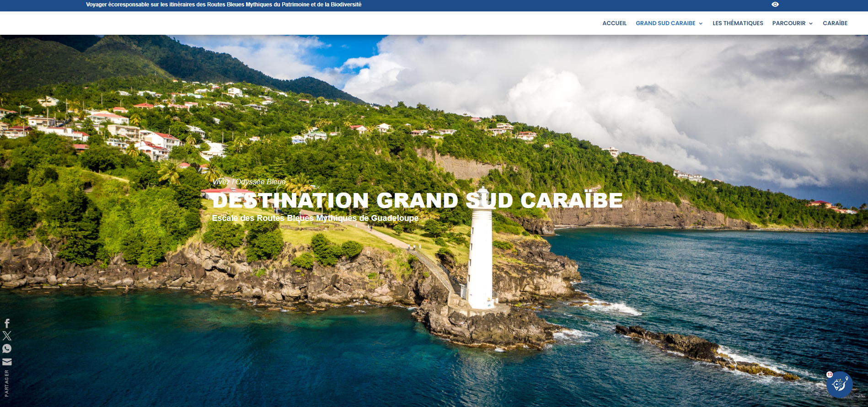Expand the chevron beside Parcourir
868x407 pixels.
(x=811, y=24)
